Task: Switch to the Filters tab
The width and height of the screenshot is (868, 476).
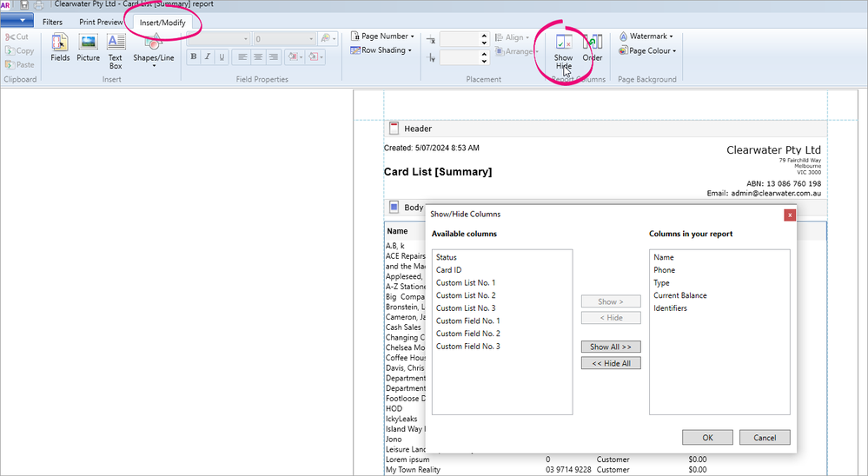Action: (x=52, y=22)
